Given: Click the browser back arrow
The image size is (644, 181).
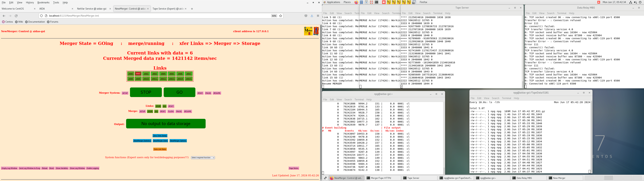Looking at the screenshot, I should click(4, 16).
